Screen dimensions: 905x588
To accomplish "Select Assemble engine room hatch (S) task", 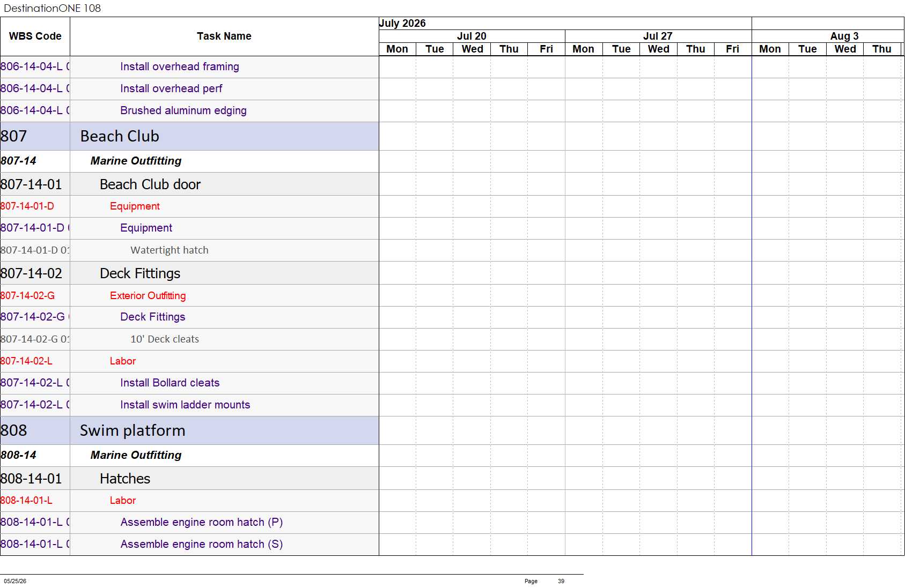I will pos(189,545).
